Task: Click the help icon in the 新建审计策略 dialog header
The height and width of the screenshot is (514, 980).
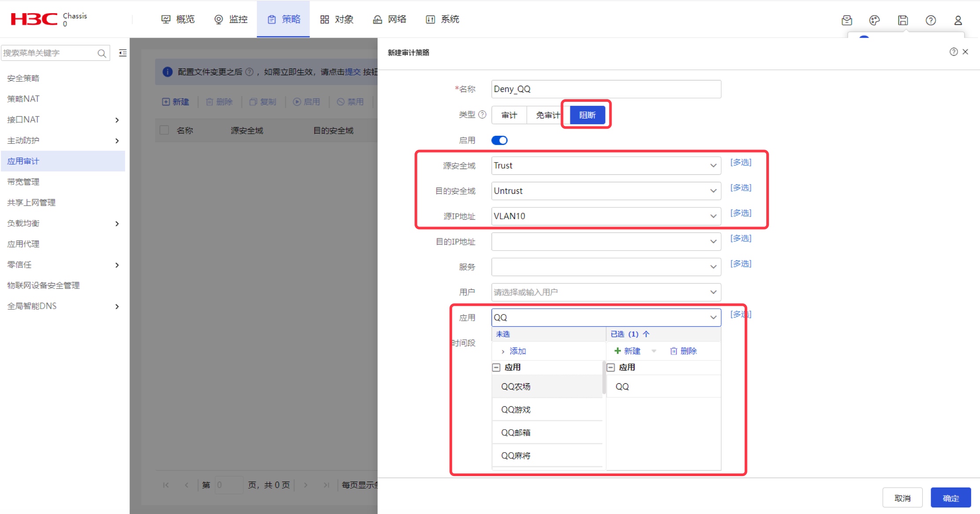Action: point(954,52)
